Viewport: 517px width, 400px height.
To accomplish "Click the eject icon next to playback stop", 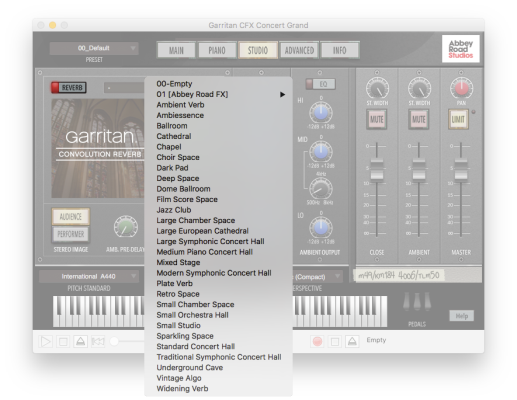I will click(80, 342).
